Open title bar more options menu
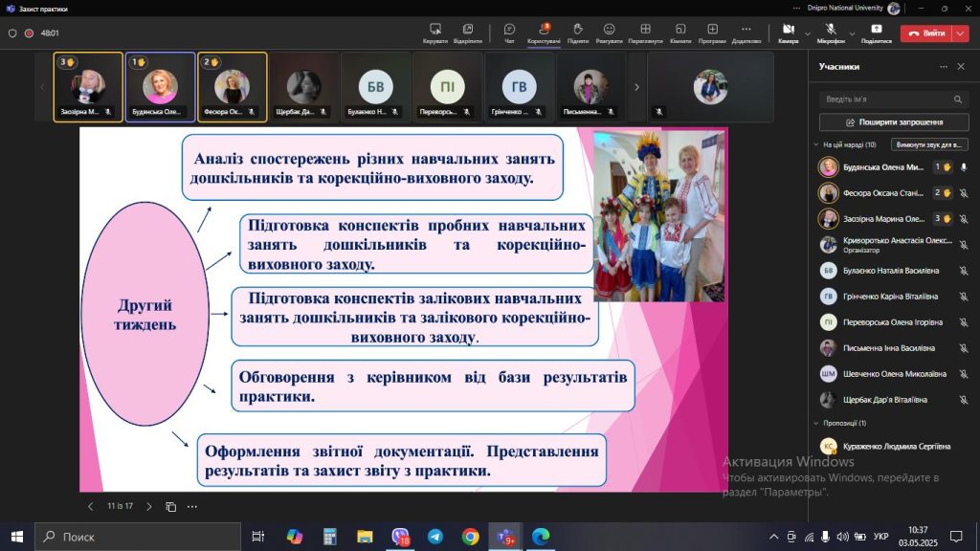The width and height of the screenshot is (980, 551). tap(796, 8)
